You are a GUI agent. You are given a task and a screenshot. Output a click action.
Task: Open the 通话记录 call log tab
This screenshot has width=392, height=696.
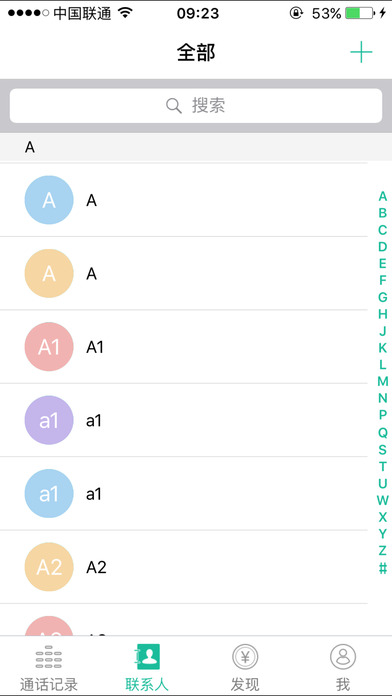(49, 666)
